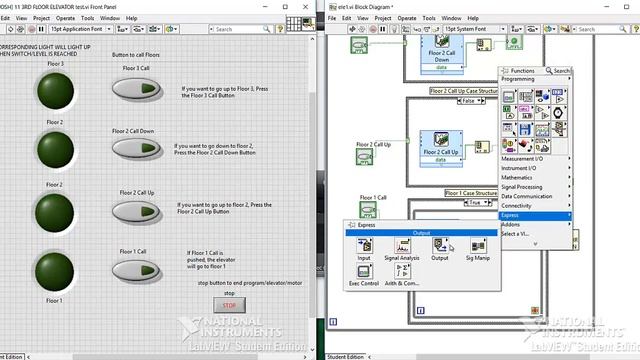Toggle the Floor 2 Call Down switch
Image resolution: width=640 pixels, height=360 pixels.
coord(136,148)
